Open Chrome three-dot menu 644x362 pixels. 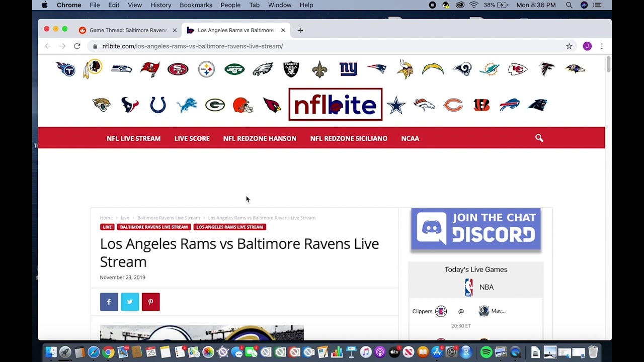602,46
